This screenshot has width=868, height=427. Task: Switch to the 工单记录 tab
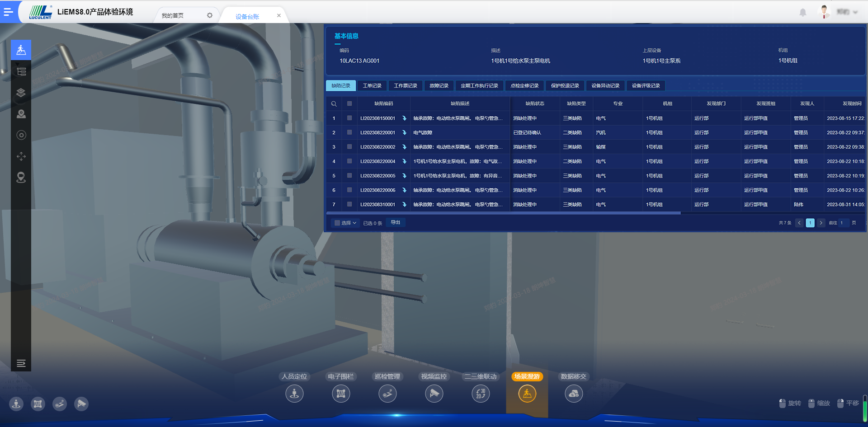(x=372, y=86)
